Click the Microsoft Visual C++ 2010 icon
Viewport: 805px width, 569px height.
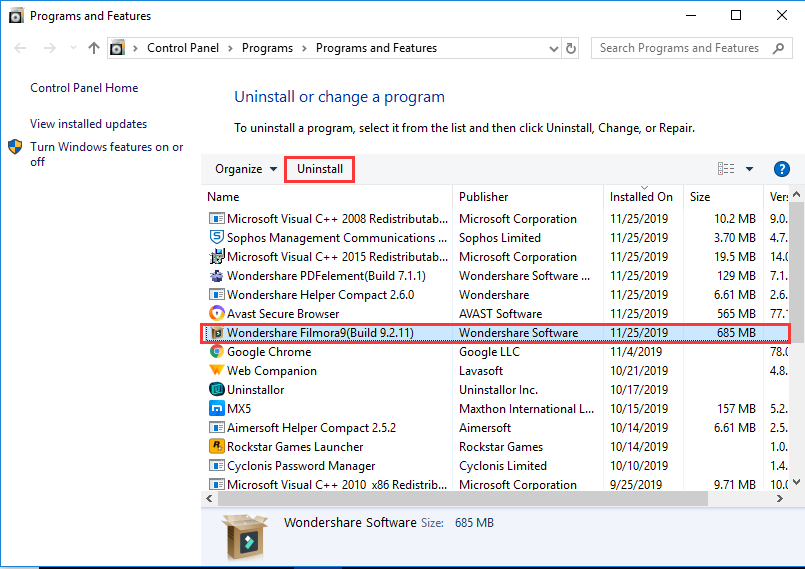point(217,484)
